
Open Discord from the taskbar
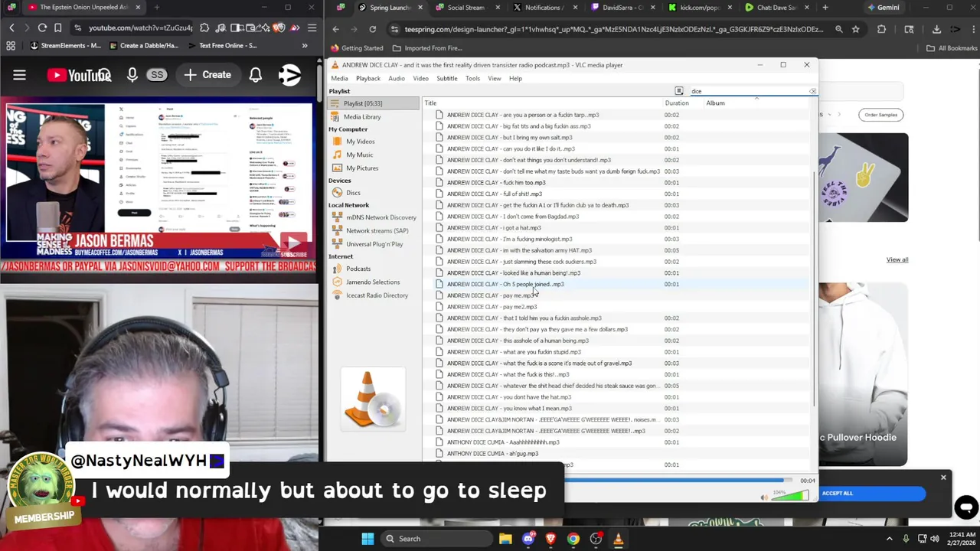(x=528, y=539)
